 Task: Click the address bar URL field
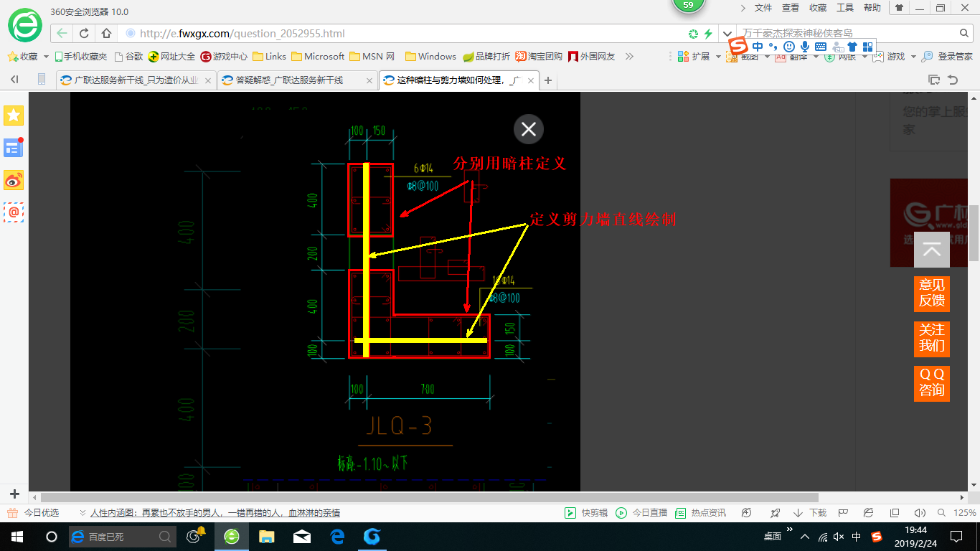click(x=402, y=33)
